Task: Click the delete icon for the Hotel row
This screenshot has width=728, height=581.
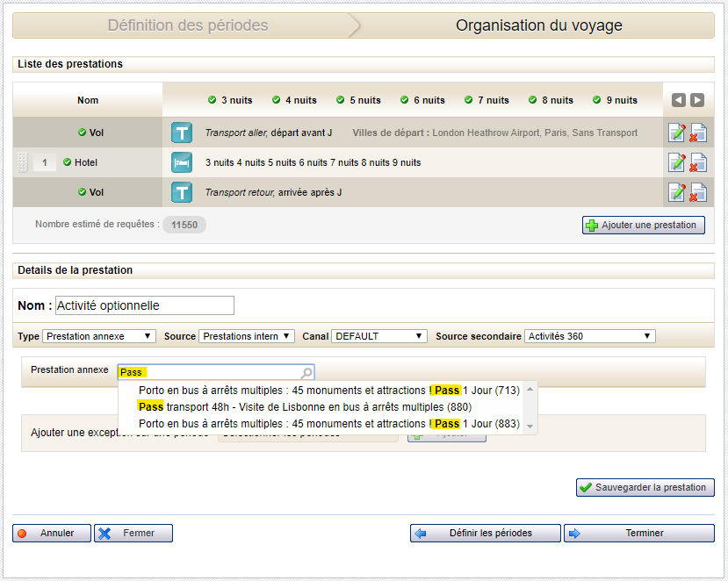Action: 698,162
